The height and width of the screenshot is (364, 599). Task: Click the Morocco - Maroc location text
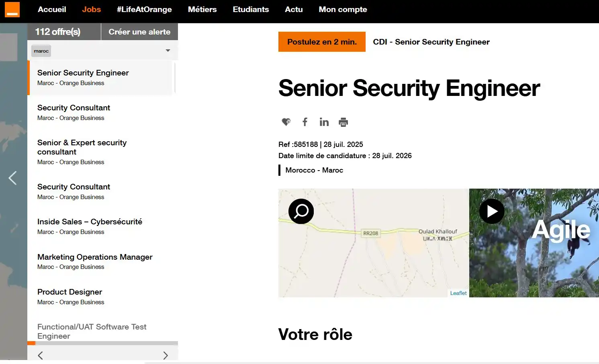[314, 170]
